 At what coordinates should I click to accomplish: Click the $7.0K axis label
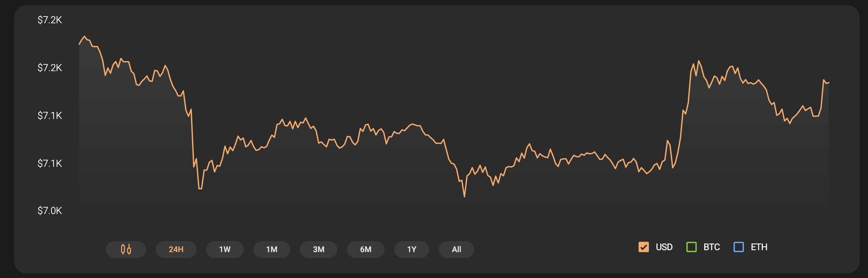[x=49, y=211]
